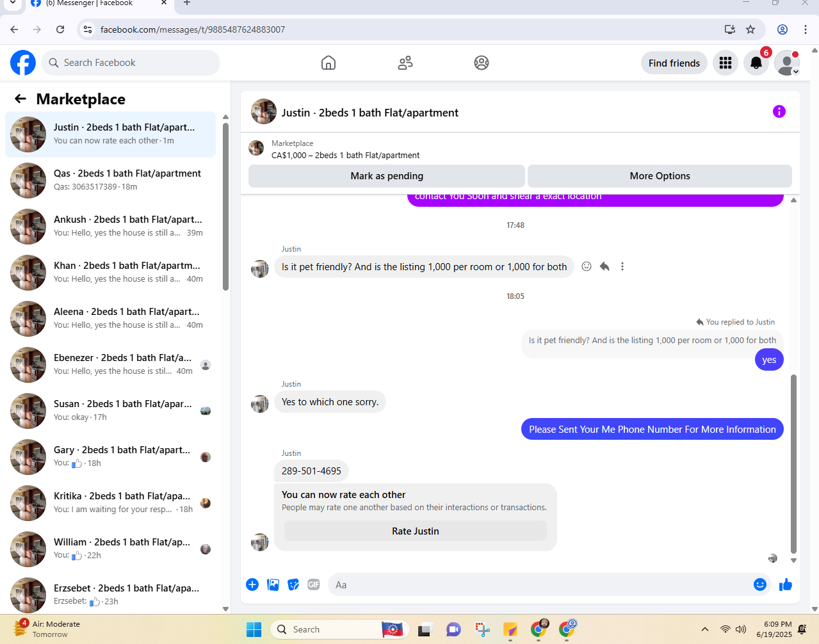The height and width of the screenshot is (644, 819).
Task: Open the Windows Start menu
Action: tap(254, 629)
